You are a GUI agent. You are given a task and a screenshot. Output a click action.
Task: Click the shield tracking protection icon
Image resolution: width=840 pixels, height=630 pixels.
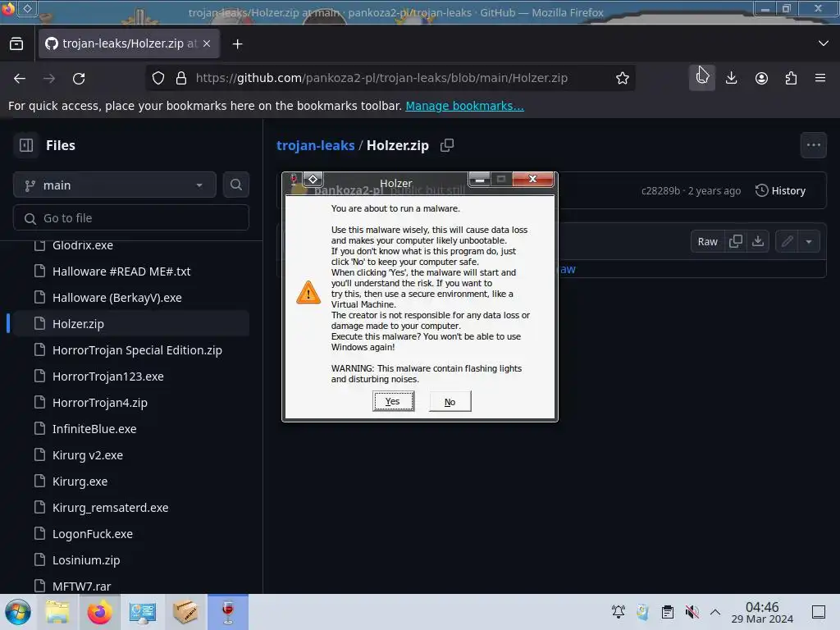point(158,78)
